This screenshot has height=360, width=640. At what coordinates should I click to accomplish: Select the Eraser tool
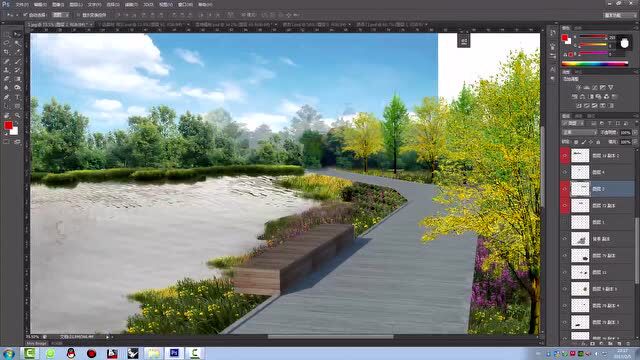(7, 79)
